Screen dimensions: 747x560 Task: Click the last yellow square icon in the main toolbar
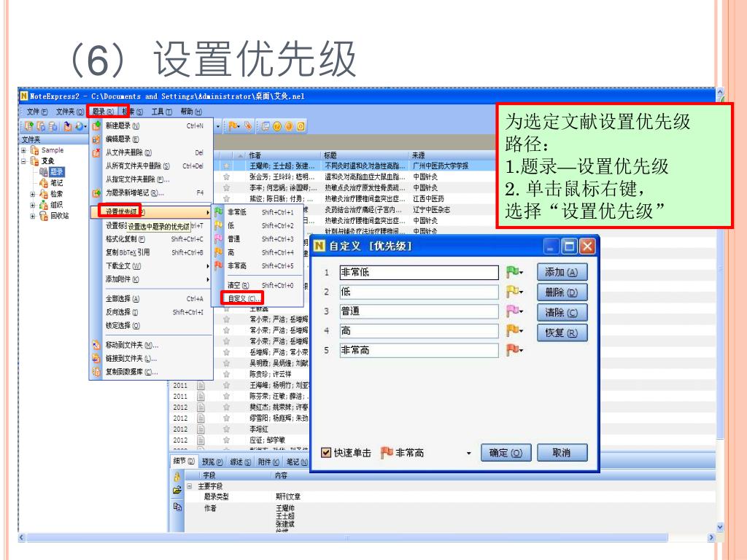click(301, 126)
